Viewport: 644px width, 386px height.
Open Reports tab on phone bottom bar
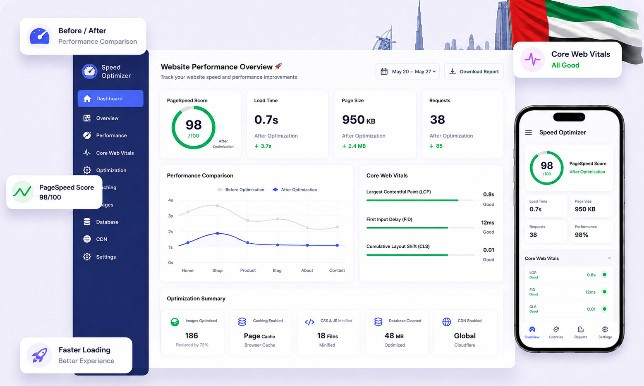click(580, 332)
